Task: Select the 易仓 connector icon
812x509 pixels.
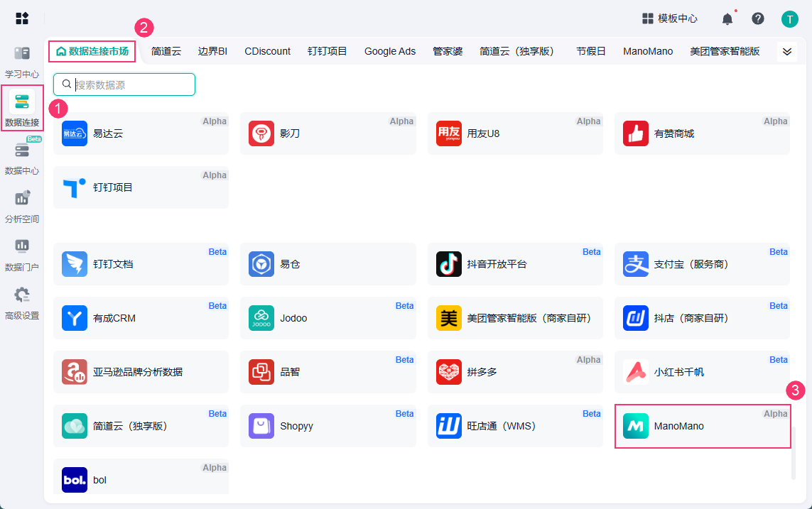Action: pos(261,264)
